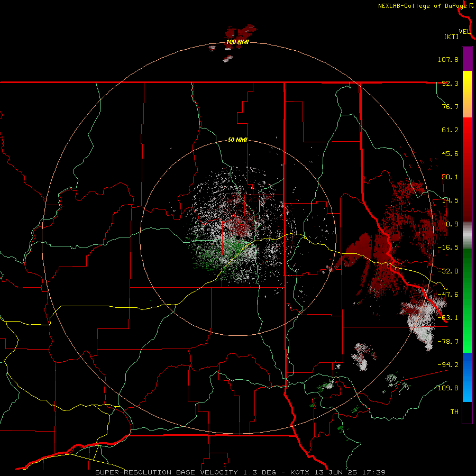This screenshot has height=476, width=476.
Task: Click the TH label in legend
Action: point(454,412)
